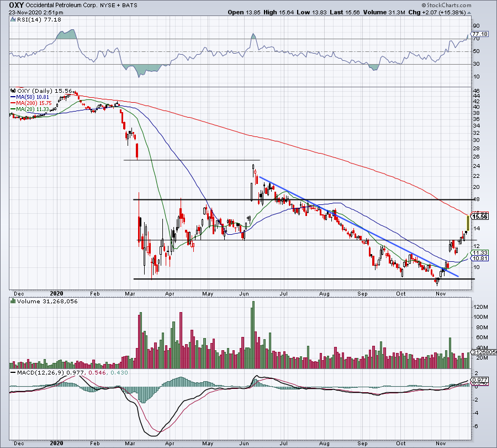Screen dimensions: 497x448
Task: Open the StockCharts.com copyright link
Action: tap(446, 5)
